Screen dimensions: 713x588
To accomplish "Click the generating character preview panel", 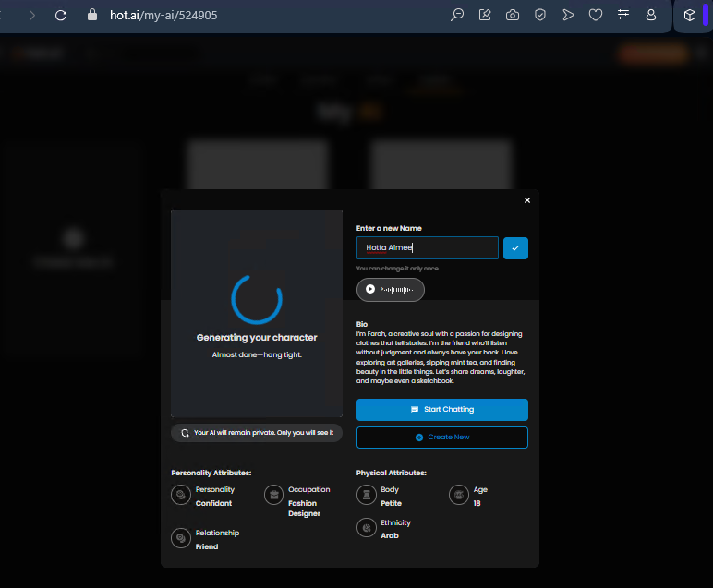I will click(x=257, y=314).
